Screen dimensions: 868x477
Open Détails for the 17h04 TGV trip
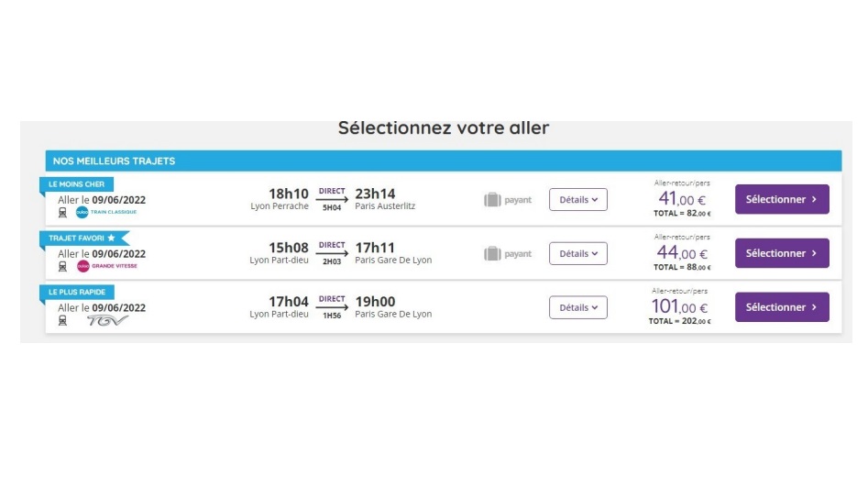[577, 308]
